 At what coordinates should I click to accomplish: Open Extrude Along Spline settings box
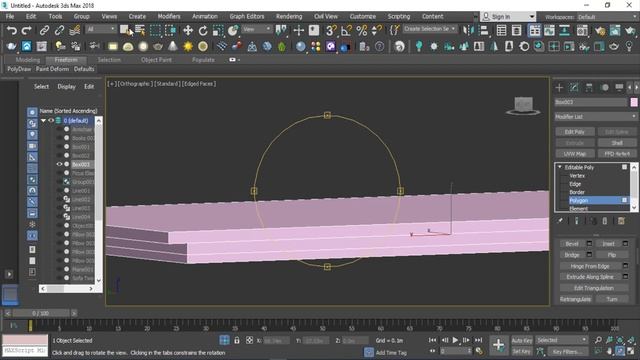625,277
